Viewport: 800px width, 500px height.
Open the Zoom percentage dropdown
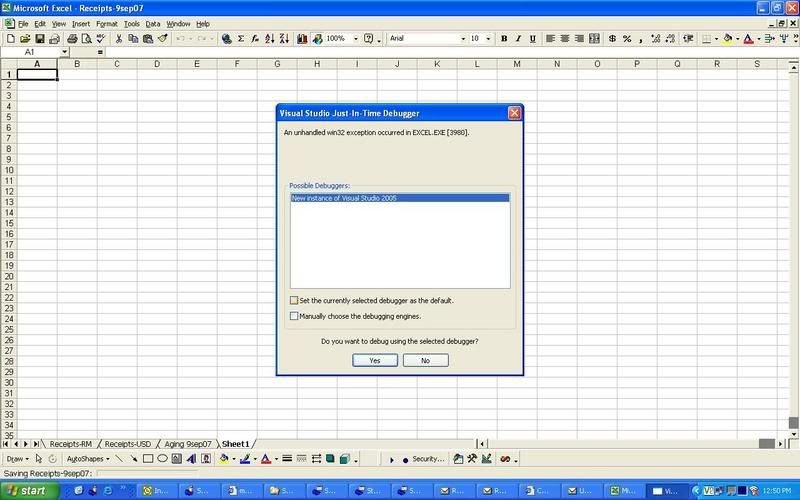(353, 39)
